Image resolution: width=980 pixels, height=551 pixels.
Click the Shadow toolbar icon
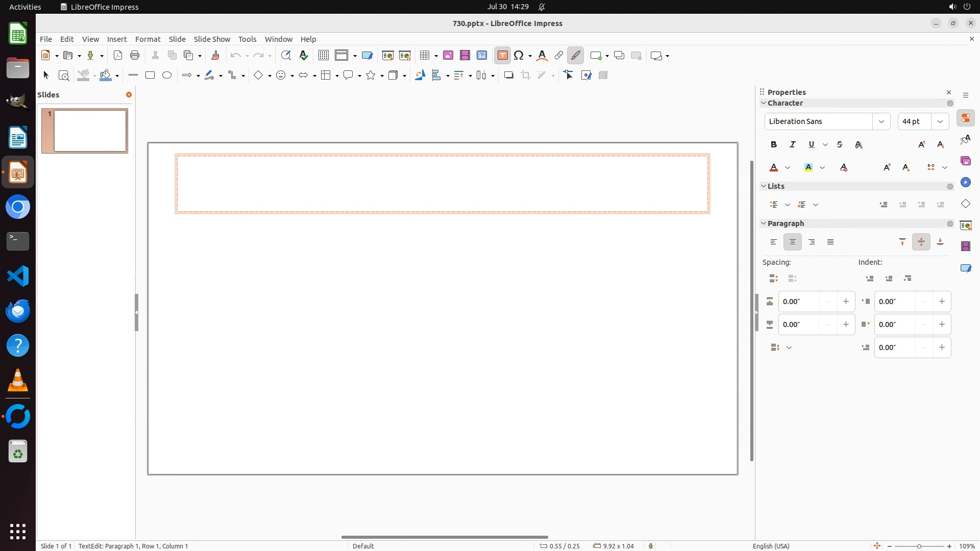point(508,76)
